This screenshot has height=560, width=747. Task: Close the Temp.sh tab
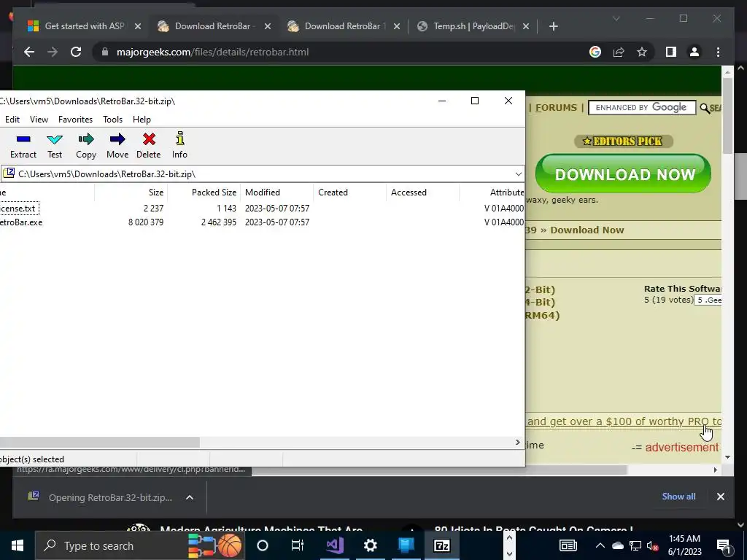click(525, 26)
